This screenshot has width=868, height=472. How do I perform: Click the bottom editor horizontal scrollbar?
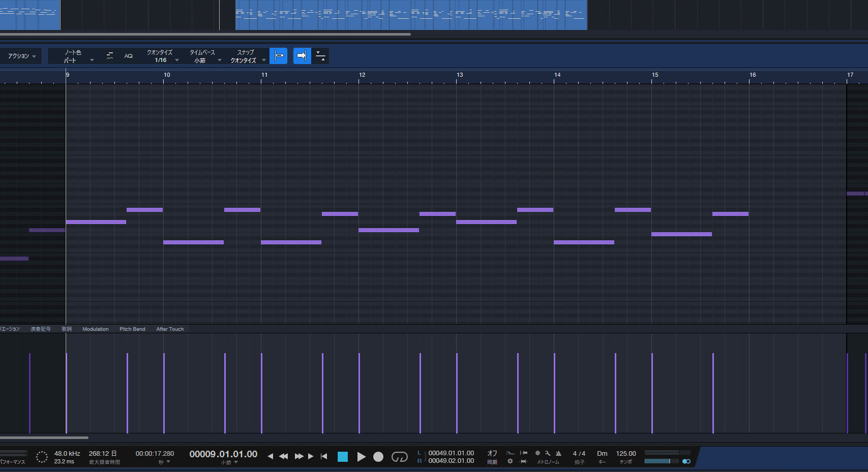(x=44, y=437)
